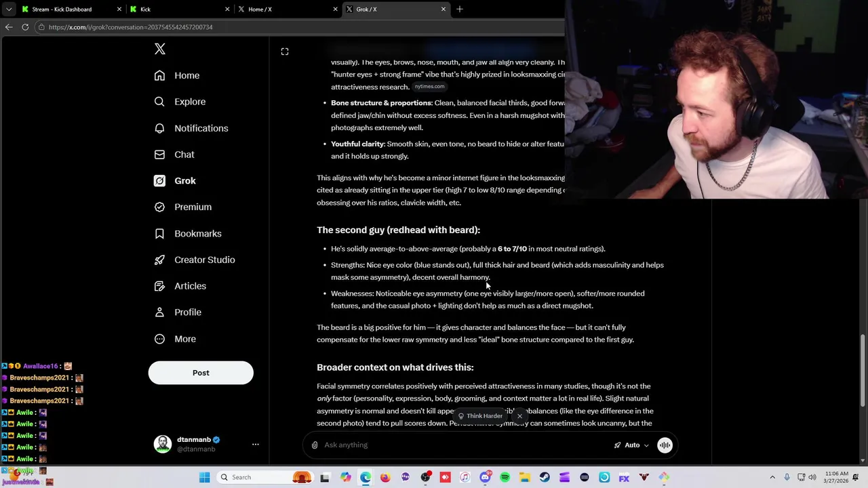Image resolution: width=868 pixels, height=488 pixels.
Task: Open a new browser tab
Action: (x=460, y=9)
